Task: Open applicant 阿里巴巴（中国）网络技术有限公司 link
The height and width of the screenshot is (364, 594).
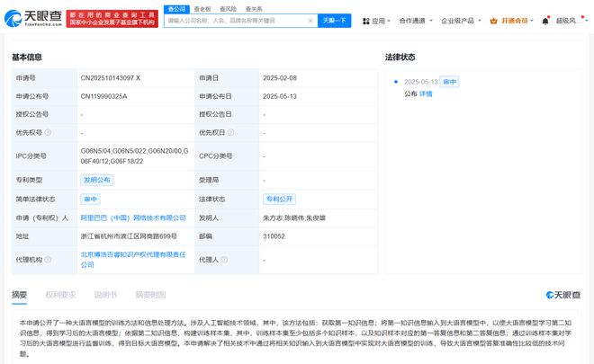Action: [x=133, y=218]
